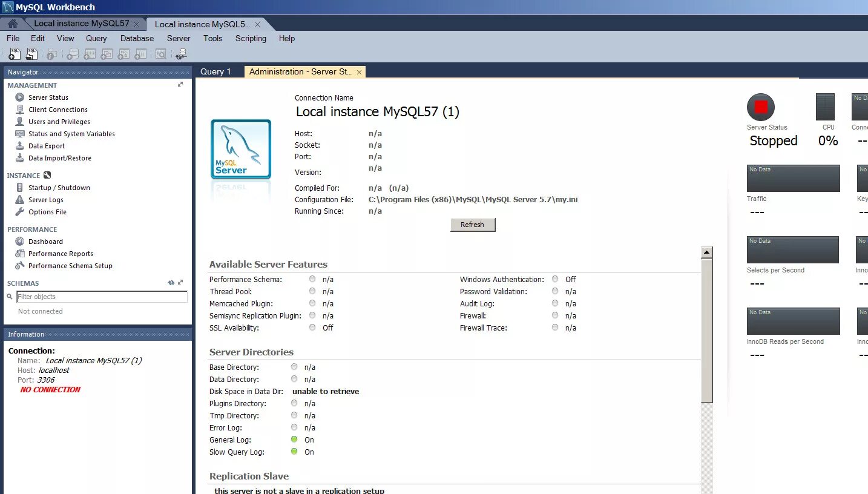The height and width of the screenshot is (494, 868).
Task: Click the Performance Reports icon
Action: coord(20,254)
